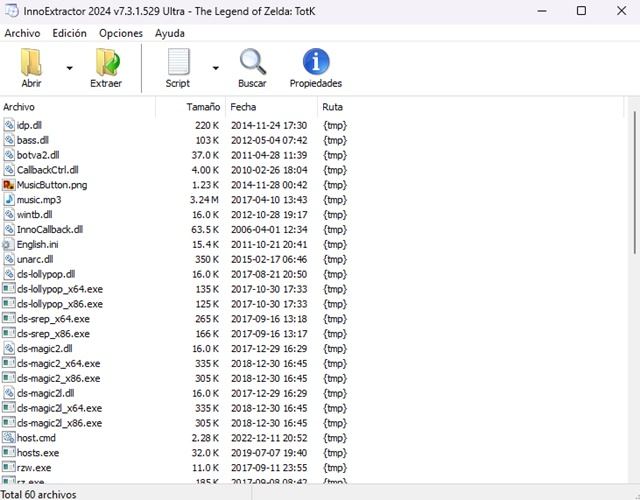This screenshot has width=640, height=500.
Task: Click the wintb.dll file icon
Action: point(9,214)
